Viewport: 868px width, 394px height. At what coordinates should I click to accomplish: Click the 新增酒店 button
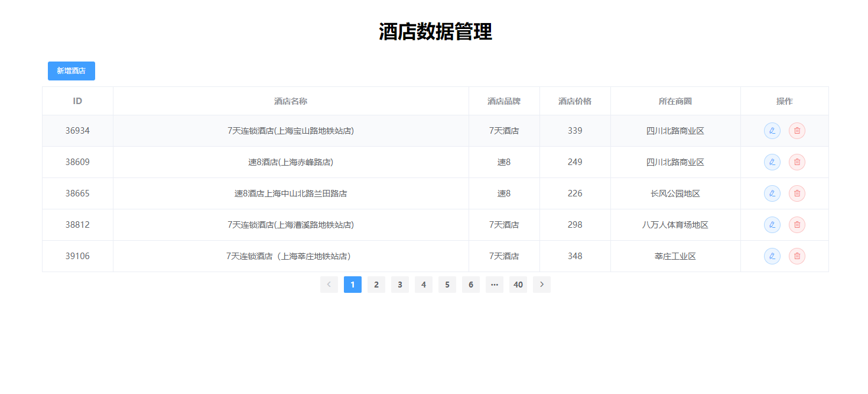71,71
